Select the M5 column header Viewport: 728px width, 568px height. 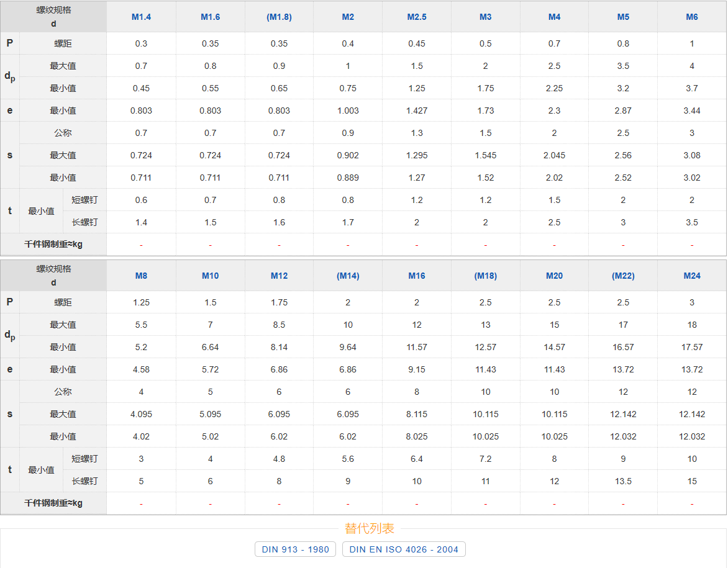(x=623, y=17)
